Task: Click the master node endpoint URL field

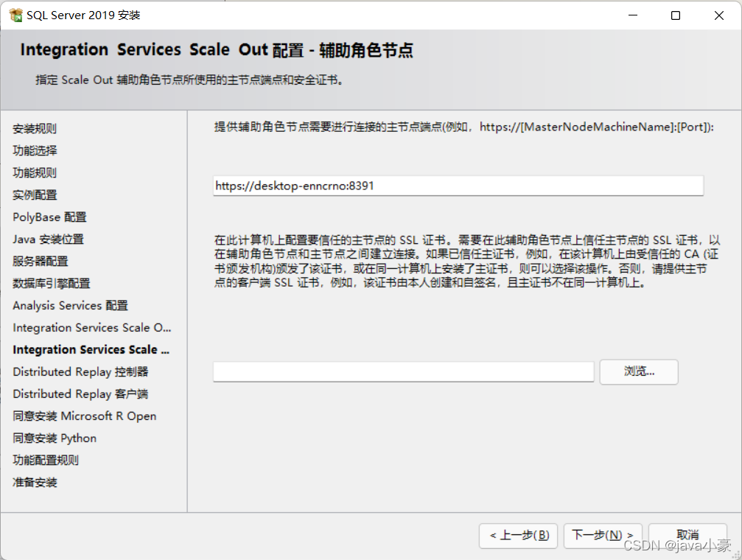Action: pos(458,186)
